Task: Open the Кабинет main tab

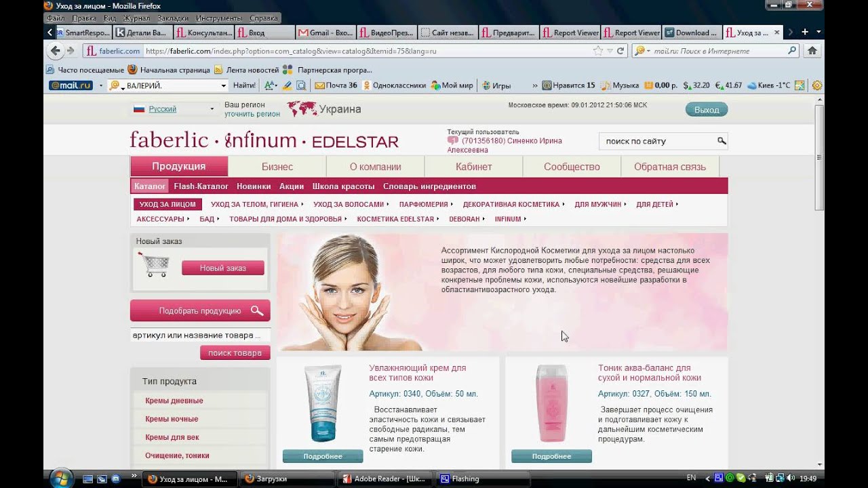Action: point(473,167)
